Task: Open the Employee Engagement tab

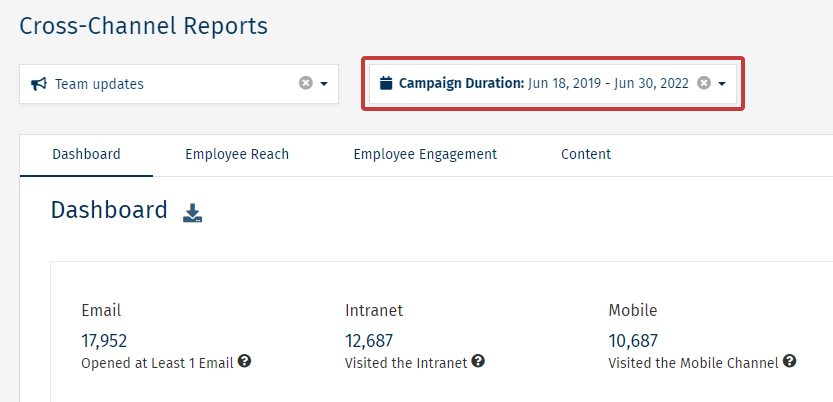Action: (425, 155)
